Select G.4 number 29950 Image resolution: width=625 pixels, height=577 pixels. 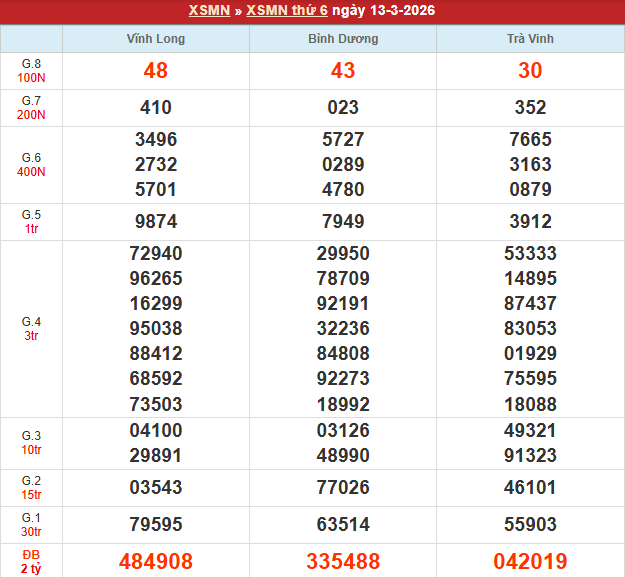tap(343, 253)
